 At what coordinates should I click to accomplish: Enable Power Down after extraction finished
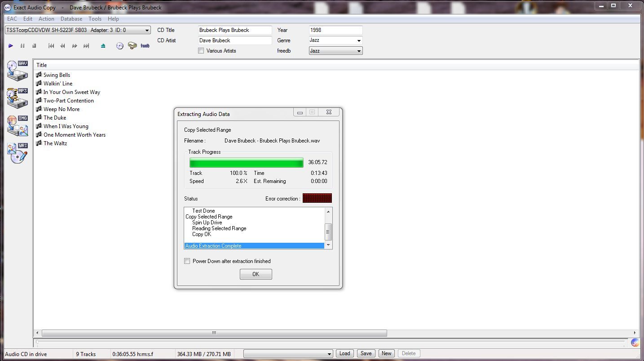(x=187, y=261)
